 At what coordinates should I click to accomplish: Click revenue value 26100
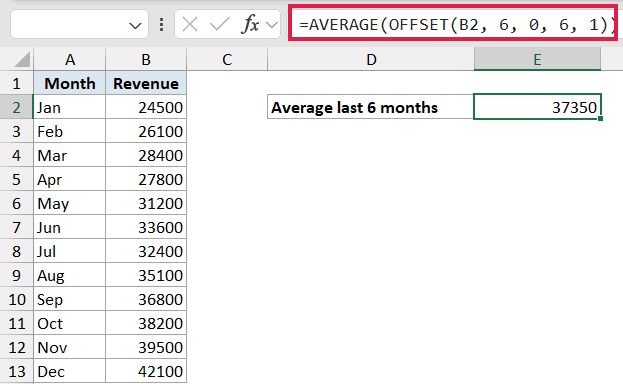(x=146, y=131)
